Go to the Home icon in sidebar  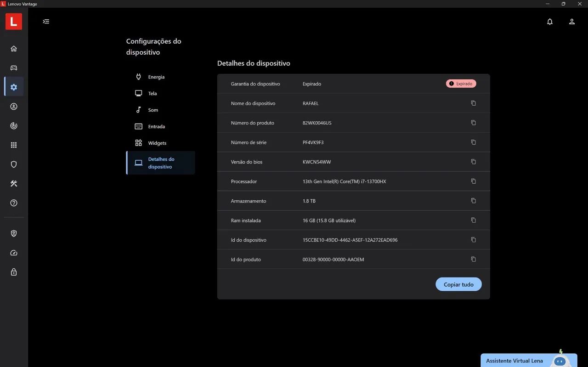[x=14, y=49]
